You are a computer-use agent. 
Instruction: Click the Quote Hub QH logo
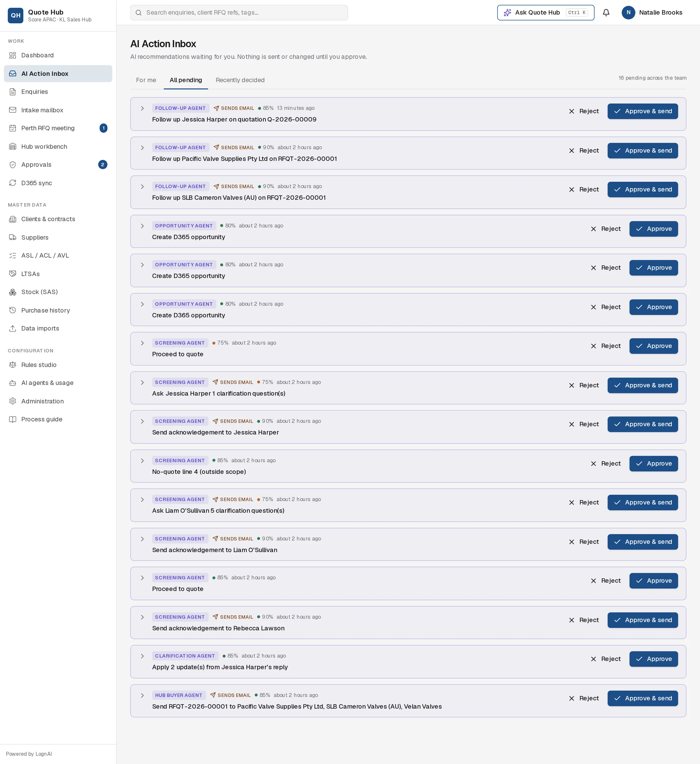click(16, 16)
